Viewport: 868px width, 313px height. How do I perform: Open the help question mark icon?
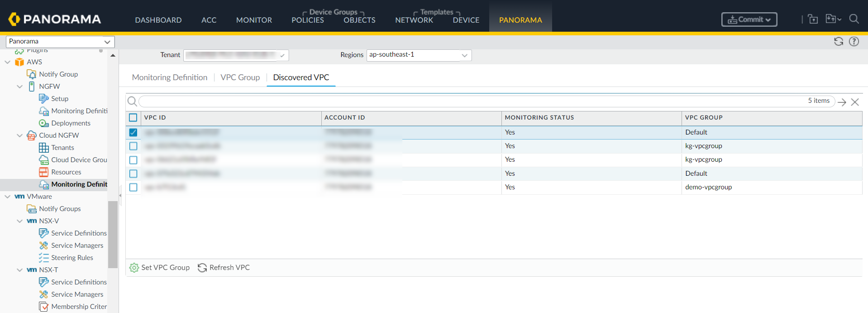click(854, 42)
